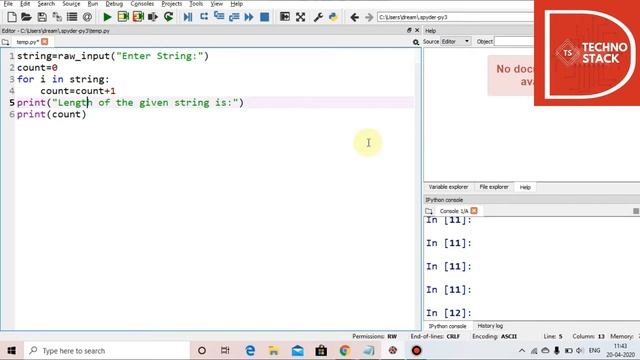Go forward with right arrow
This screenshot has height=360, width=640.
coord(369,17)
